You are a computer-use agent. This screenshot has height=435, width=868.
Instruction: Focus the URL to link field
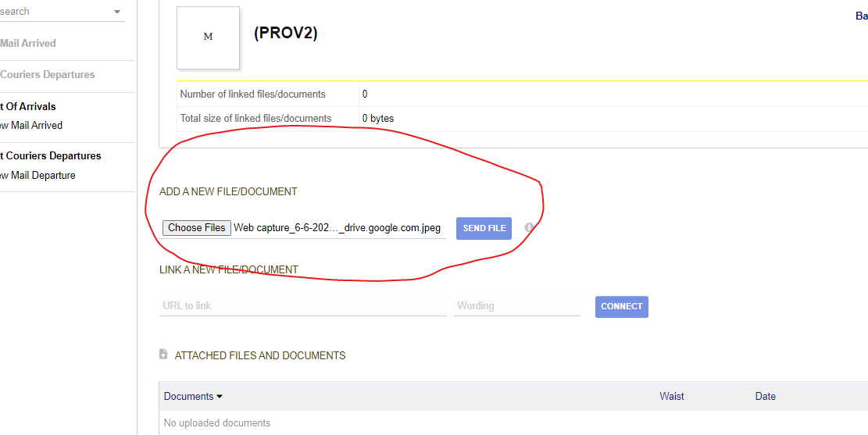[x=302, y=306]
